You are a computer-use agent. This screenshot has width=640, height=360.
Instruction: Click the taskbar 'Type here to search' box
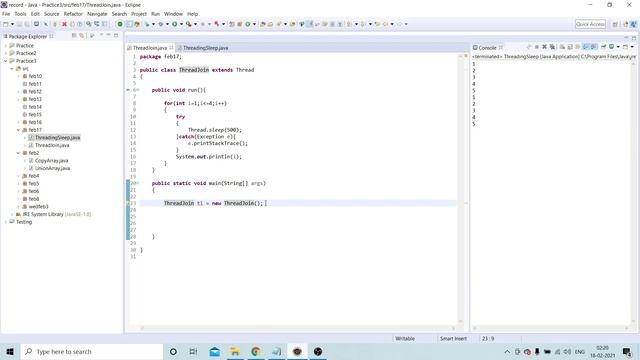pyautogui.click(x=92, y=351)
